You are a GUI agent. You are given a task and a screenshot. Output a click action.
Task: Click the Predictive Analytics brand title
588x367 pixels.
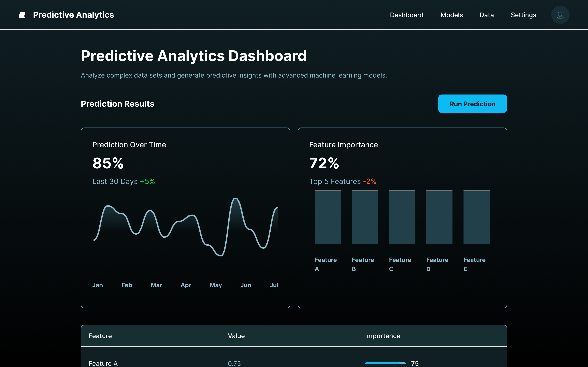(73, 15)
